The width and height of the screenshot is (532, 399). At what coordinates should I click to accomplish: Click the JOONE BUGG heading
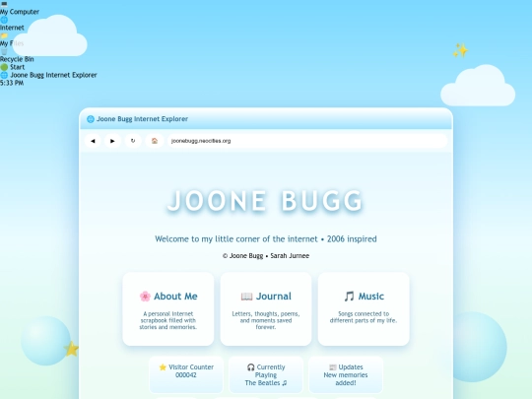(266, 201)
